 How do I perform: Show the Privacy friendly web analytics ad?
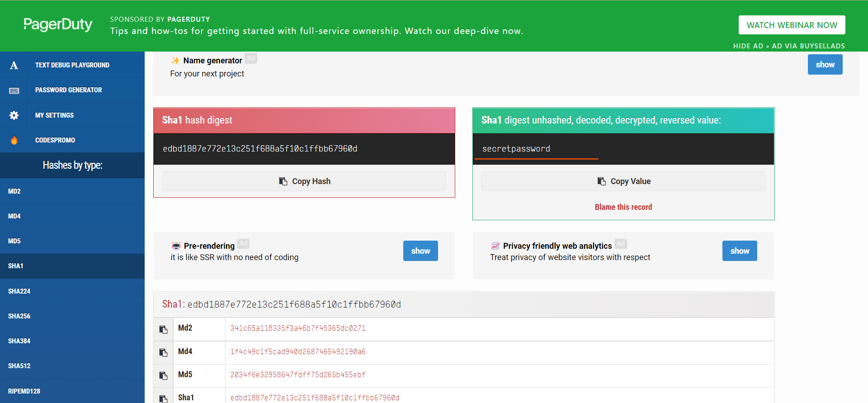739,251
